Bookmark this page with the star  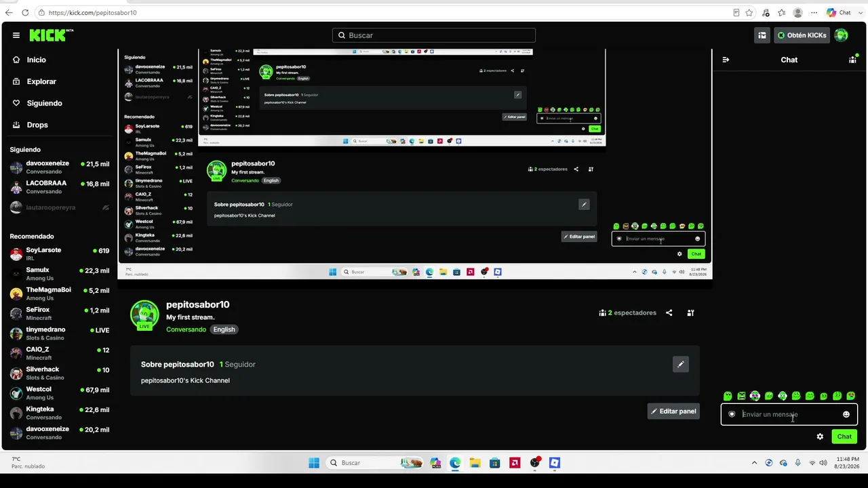pyautogui.click(x=749, y=12)
